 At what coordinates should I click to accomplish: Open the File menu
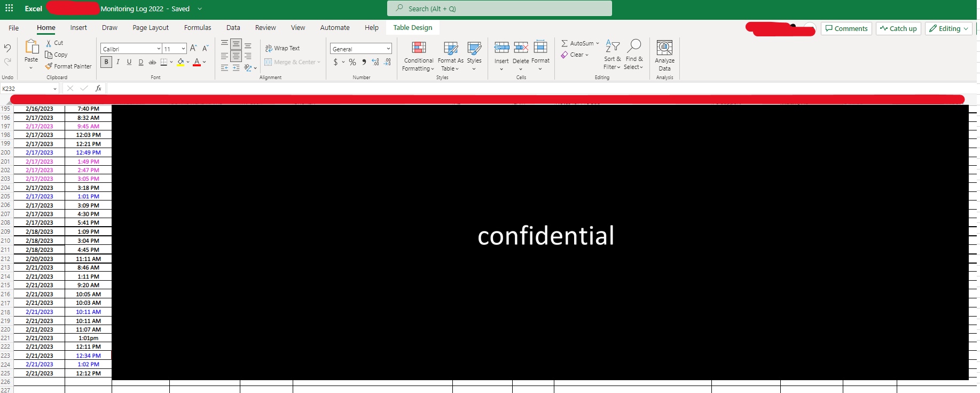[14, 28]
